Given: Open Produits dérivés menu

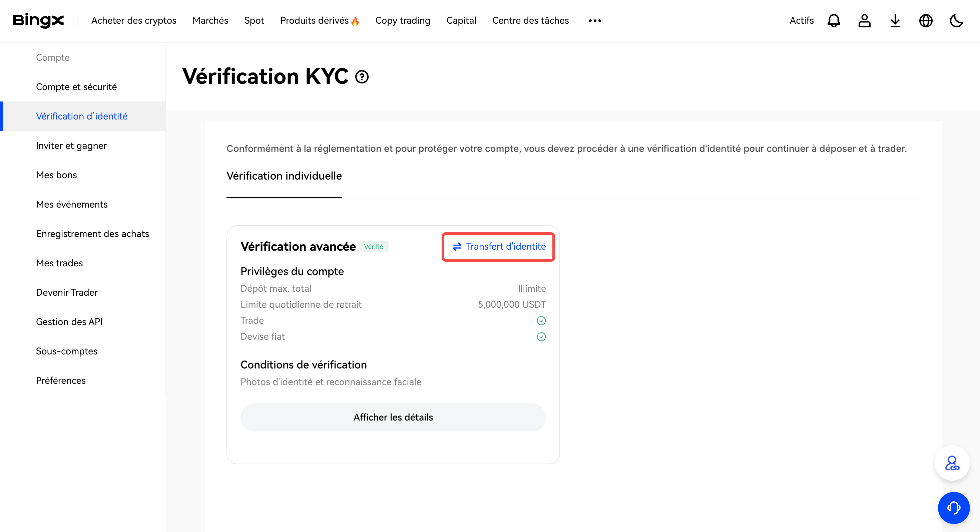Looking at the screenshot, I should click(319, 21).
